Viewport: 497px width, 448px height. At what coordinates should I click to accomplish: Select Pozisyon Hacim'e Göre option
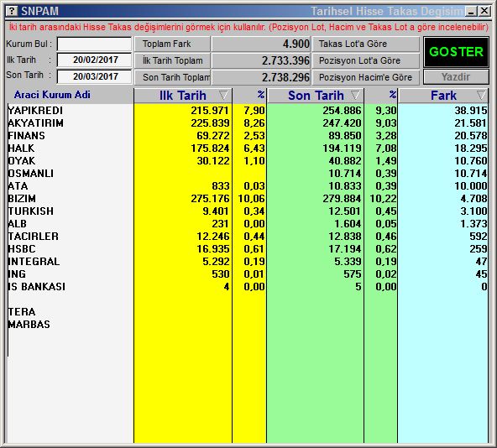366,77
